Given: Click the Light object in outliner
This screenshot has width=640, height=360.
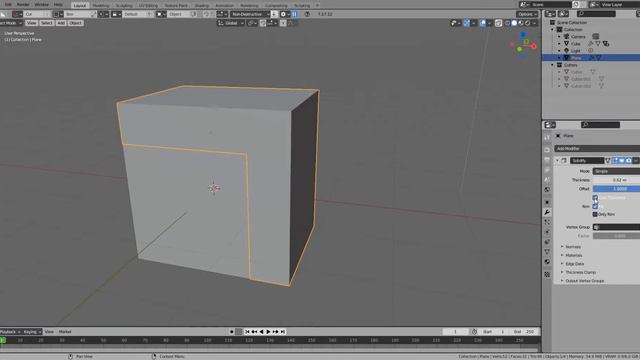Looking at the screenshot, I should [575, 51].
